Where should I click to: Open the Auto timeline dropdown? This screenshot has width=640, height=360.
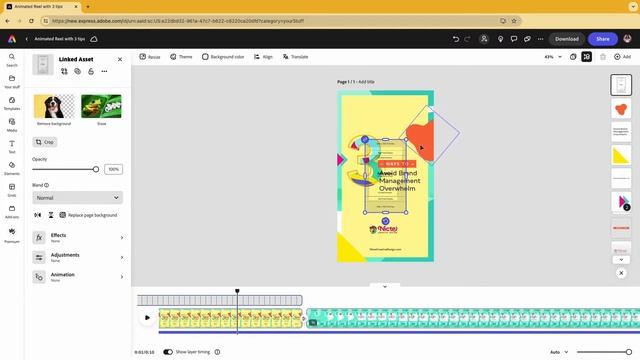pos(559,351)
